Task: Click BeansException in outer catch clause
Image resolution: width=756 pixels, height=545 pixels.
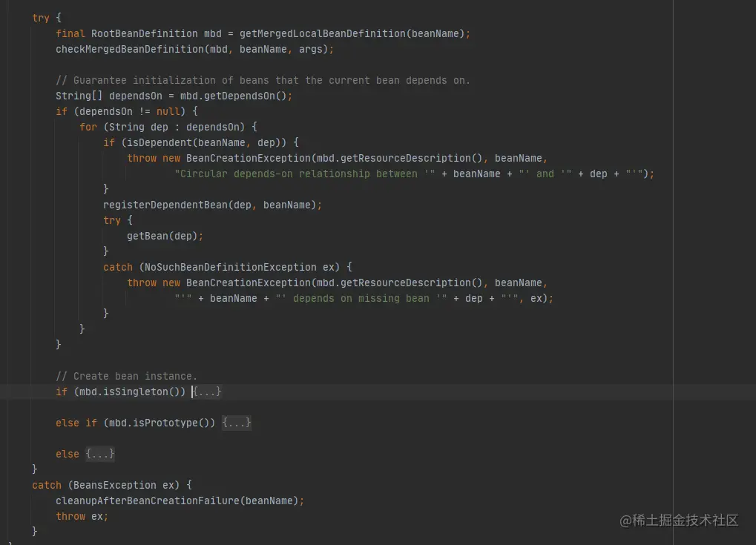Action: [x=115, y=485]
